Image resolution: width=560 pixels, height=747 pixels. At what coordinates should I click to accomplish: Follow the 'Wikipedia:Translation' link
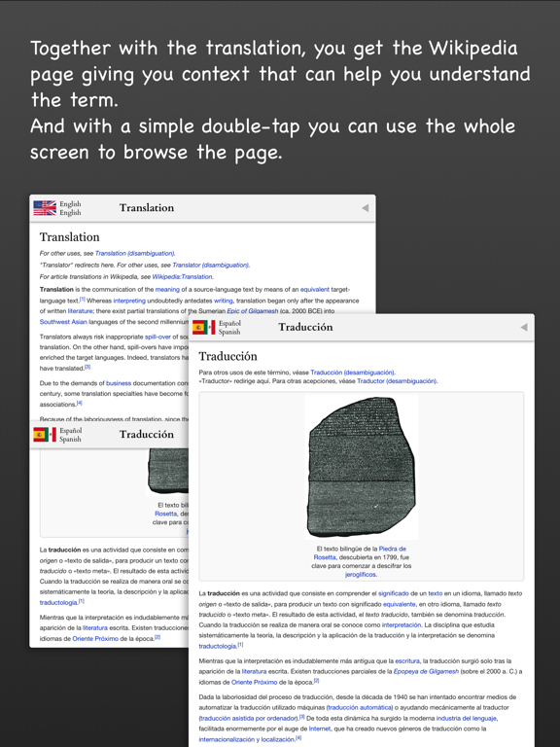(183, 277)
